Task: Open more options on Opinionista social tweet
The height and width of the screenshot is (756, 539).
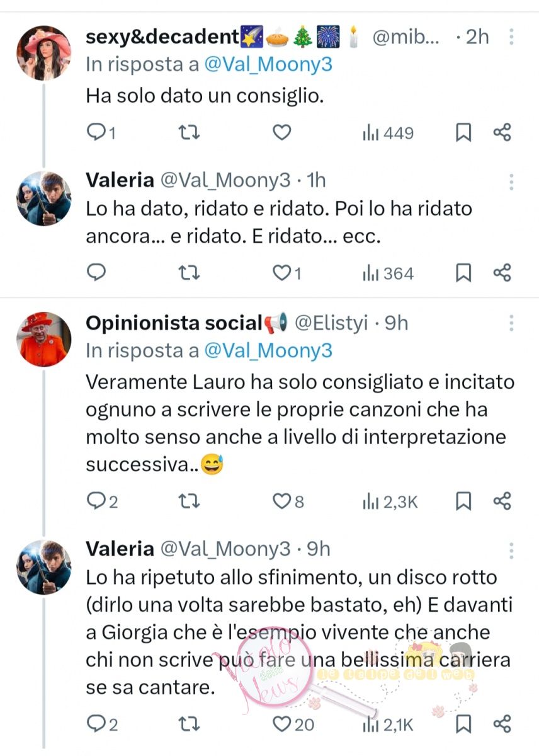Action: [511, 323]
